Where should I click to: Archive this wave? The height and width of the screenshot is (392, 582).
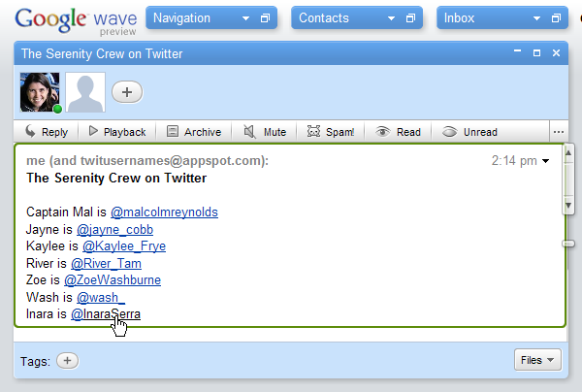193,132
